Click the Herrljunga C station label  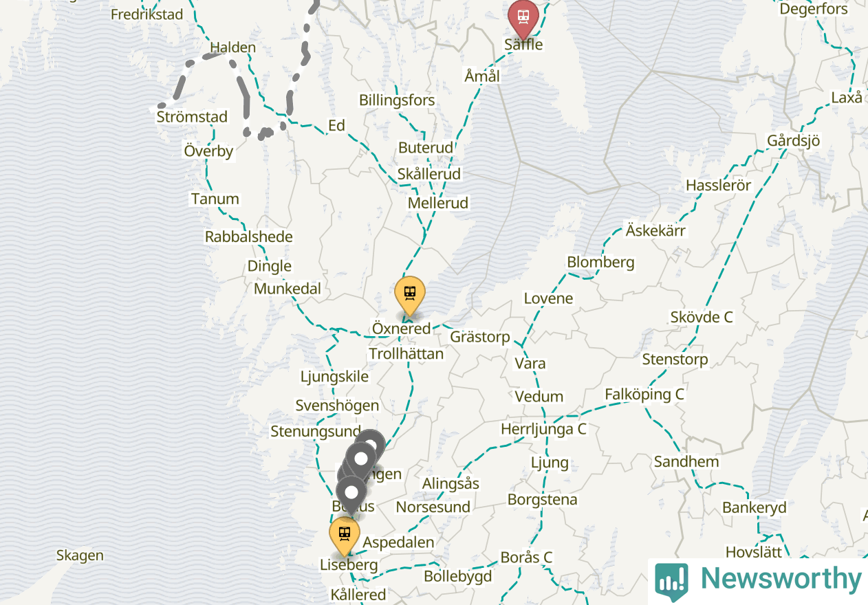tap(543, 429)
